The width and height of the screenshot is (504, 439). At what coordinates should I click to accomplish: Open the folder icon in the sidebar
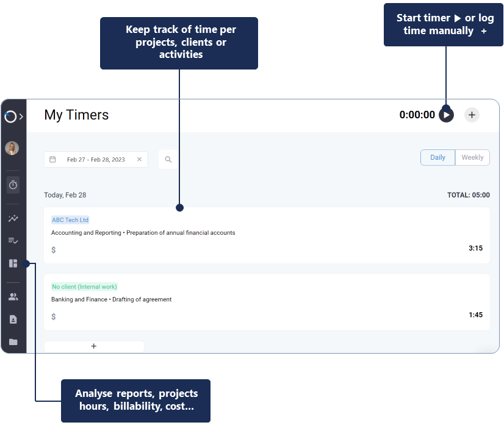(13, 341)
